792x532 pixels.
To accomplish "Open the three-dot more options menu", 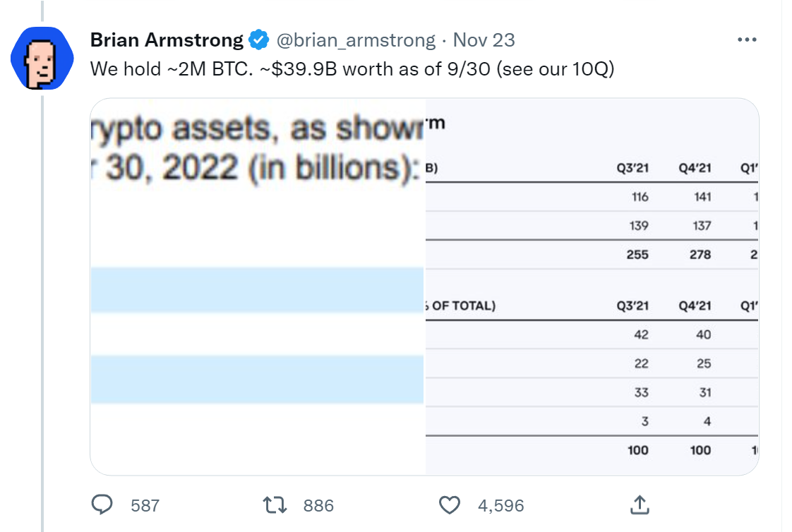I will [747, 40].
